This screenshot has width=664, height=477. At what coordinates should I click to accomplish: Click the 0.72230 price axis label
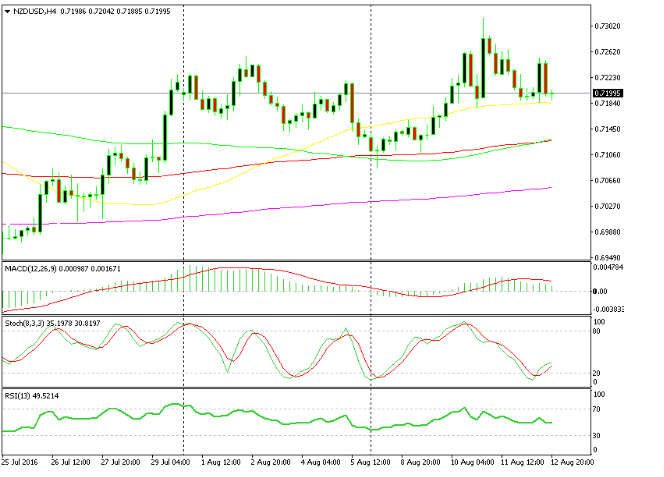[x=607, y=78]
